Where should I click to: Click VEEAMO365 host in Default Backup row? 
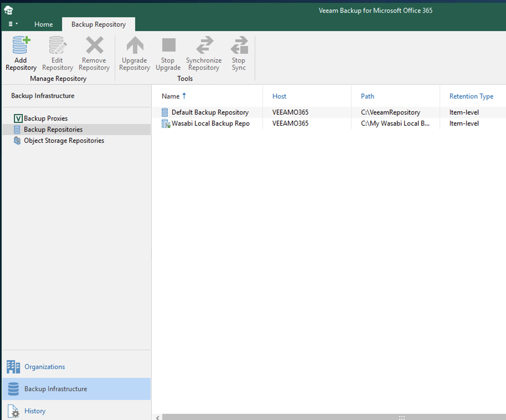point(290,112)
